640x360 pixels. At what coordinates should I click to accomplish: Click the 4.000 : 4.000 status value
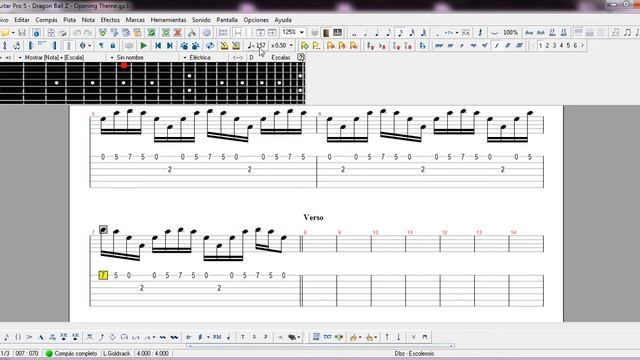click(153, 353)
